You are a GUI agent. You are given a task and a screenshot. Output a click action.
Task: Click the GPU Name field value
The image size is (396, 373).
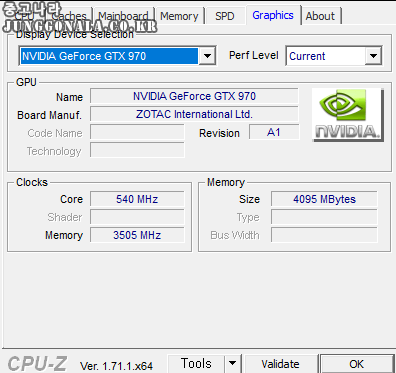(194, 96)
